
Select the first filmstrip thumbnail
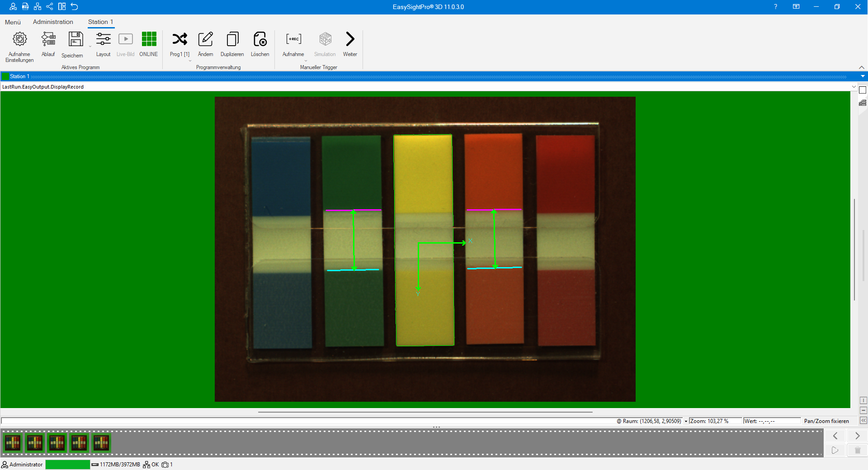[13, 443]
